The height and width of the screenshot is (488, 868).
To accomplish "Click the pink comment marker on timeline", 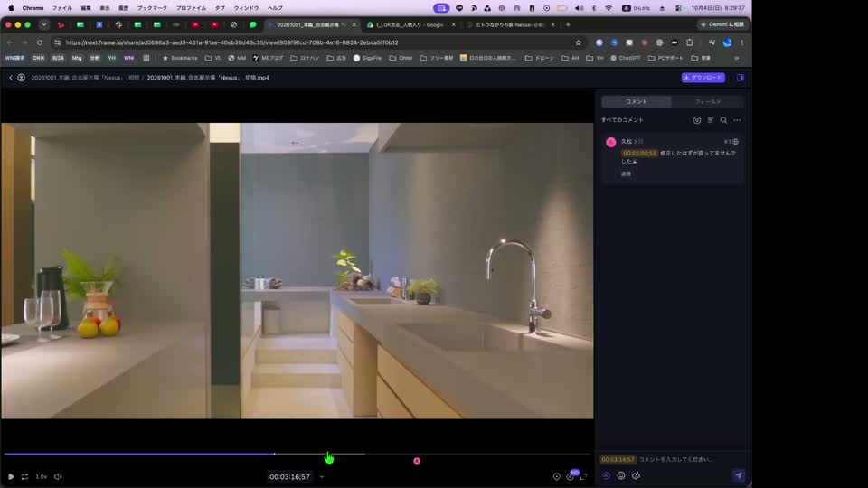I will point(417,460).
